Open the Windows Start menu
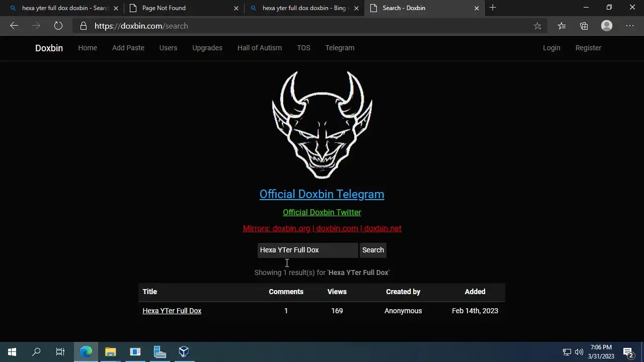Screen dimensions: 644x362 [x=12, y=352]
